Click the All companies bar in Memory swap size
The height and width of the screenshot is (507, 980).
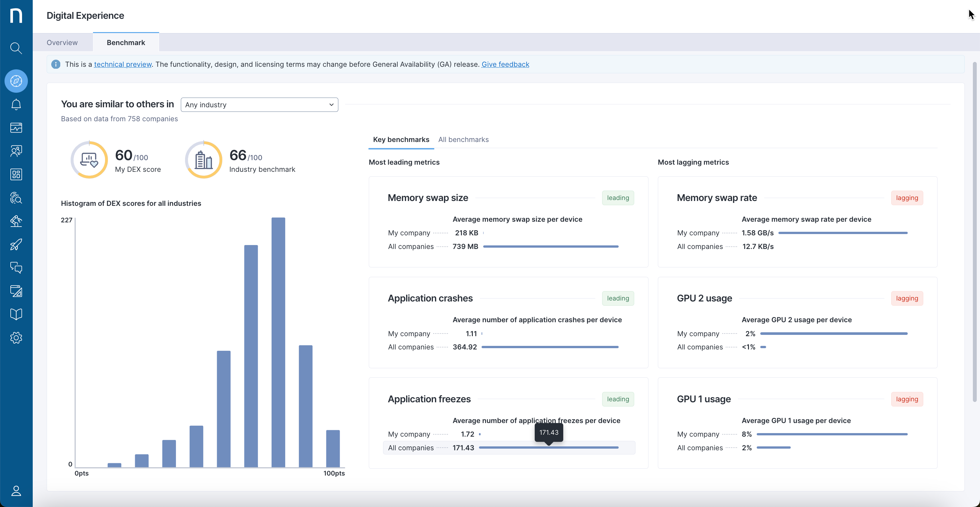pyautogui.click(x=551, y=247)
